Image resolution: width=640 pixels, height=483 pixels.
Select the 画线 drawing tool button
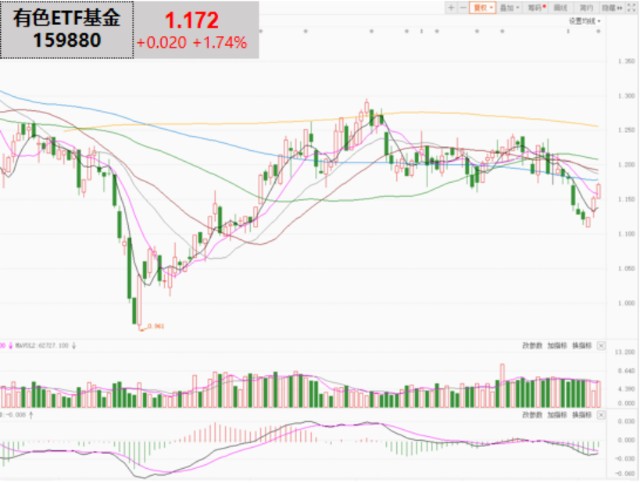[x=560, y=8]
